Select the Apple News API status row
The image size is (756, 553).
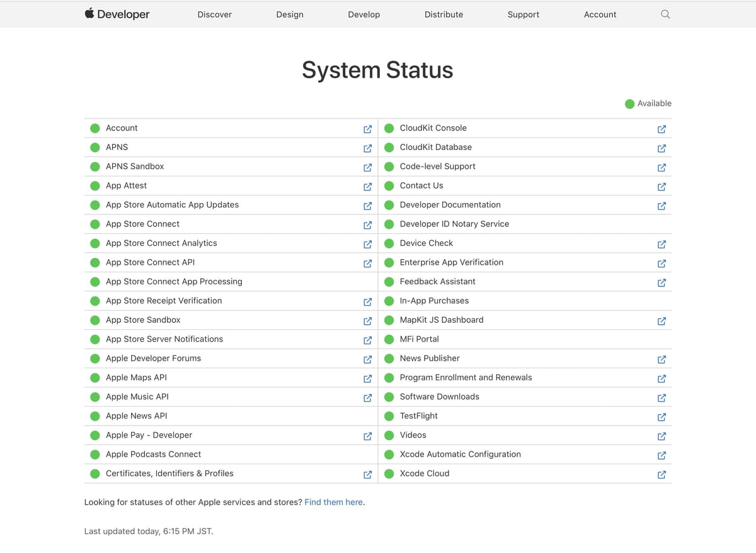(231, 416)
